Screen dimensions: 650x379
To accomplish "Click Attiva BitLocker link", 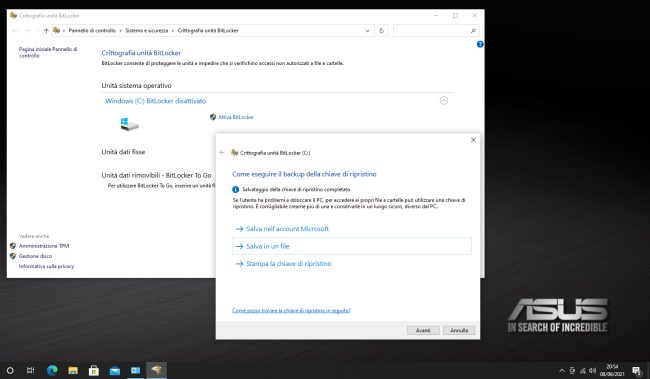I will point(235,117).
